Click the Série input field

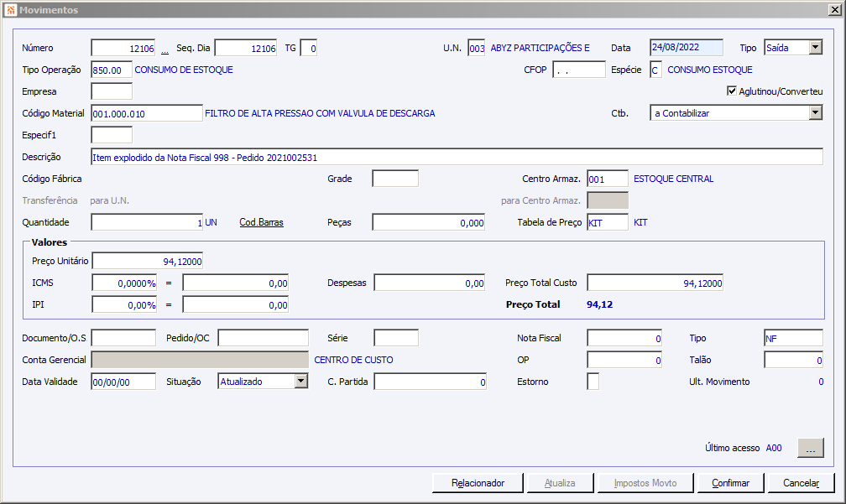396,338
